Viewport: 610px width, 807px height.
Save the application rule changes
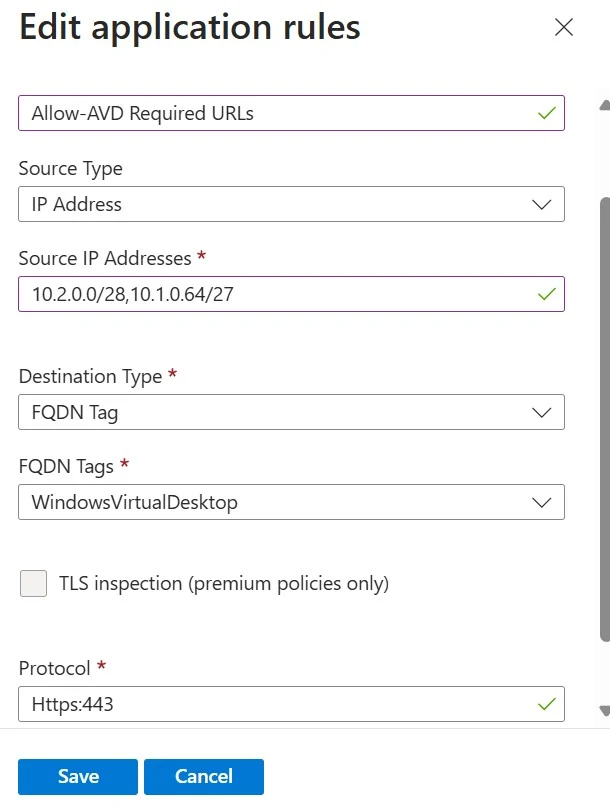tap(78, 777)
